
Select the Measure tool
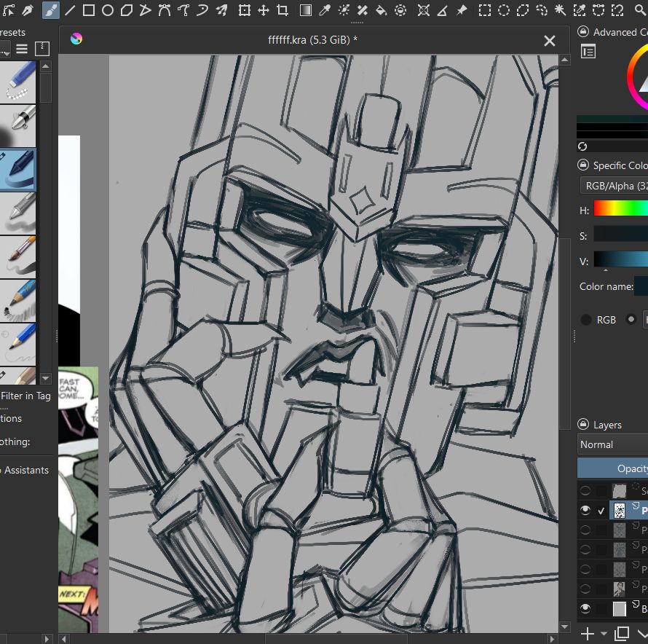[x=442, y=10]
